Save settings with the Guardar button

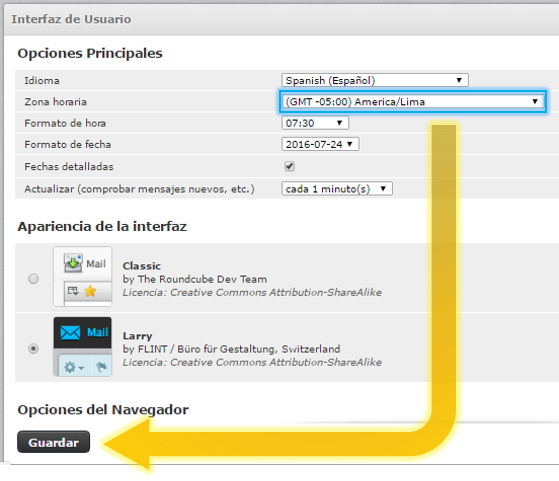(x=53, y=442)
